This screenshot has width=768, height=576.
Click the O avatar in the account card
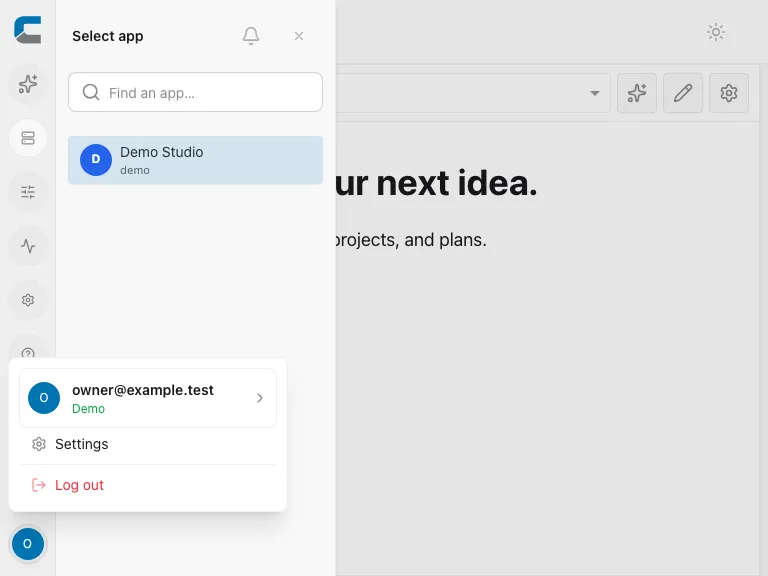pyautogui.click(x=44, y=398)
